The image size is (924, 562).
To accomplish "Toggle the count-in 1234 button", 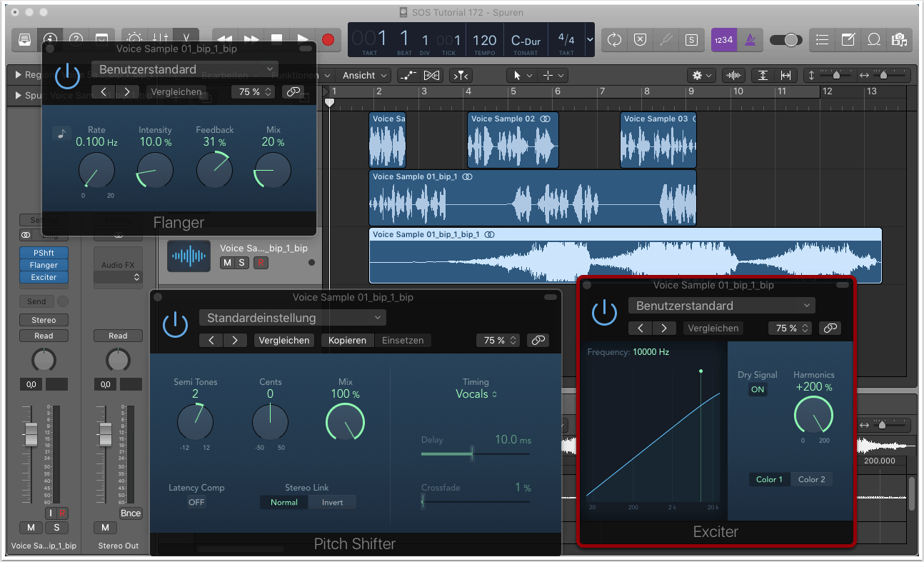I will click(x=723, y=40).
